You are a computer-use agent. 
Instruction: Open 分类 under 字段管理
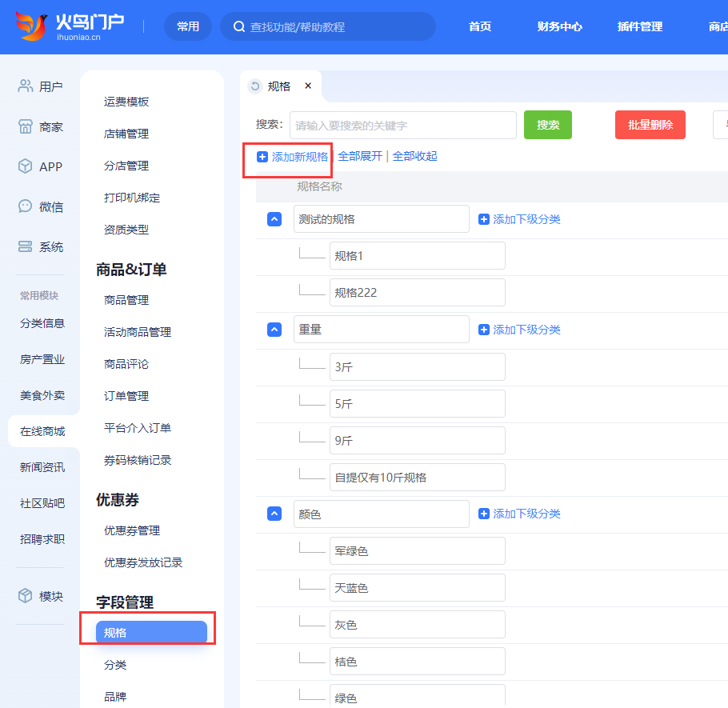click(x=115, y=665)
